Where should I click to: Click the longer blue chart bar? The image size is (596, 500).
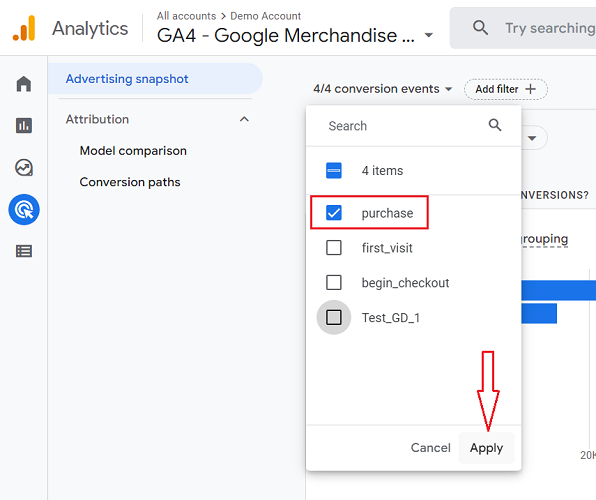tap(558, 290)
